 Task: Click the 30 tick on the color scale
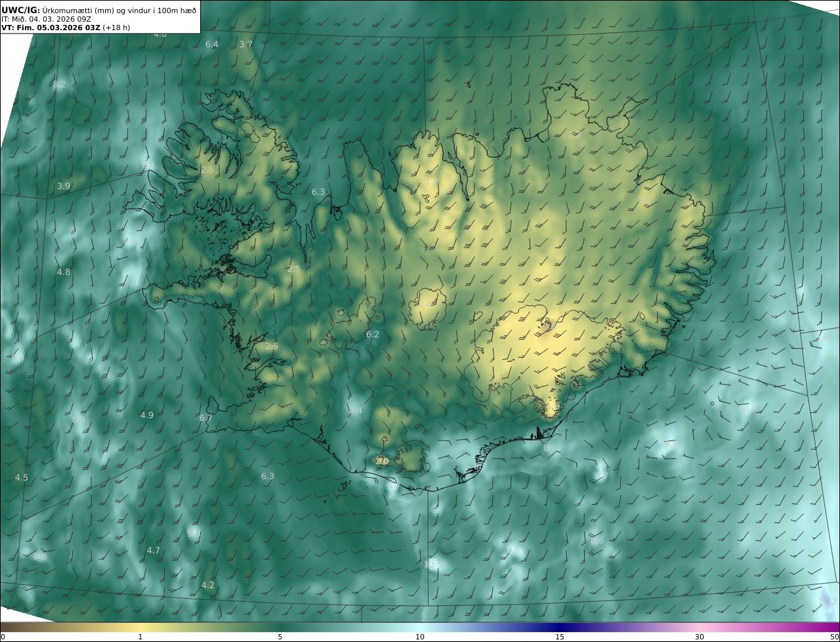tap(700, 637)
